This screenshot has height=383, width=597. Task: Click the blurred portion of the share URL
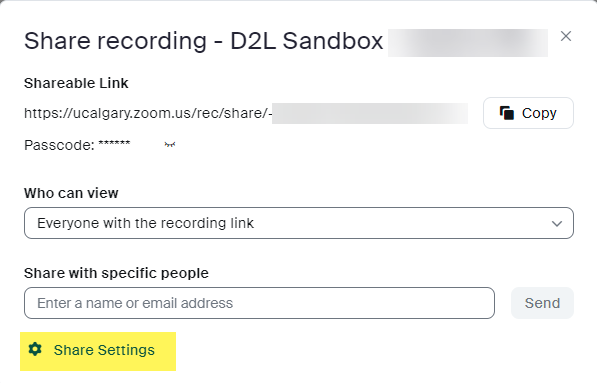(370, 113)
